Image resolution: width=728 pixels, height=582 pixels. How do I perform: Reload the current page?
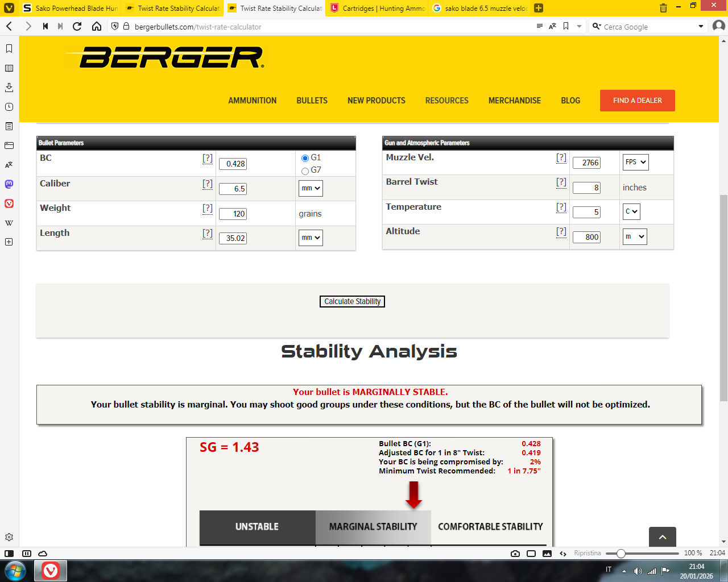pos(77,26)
